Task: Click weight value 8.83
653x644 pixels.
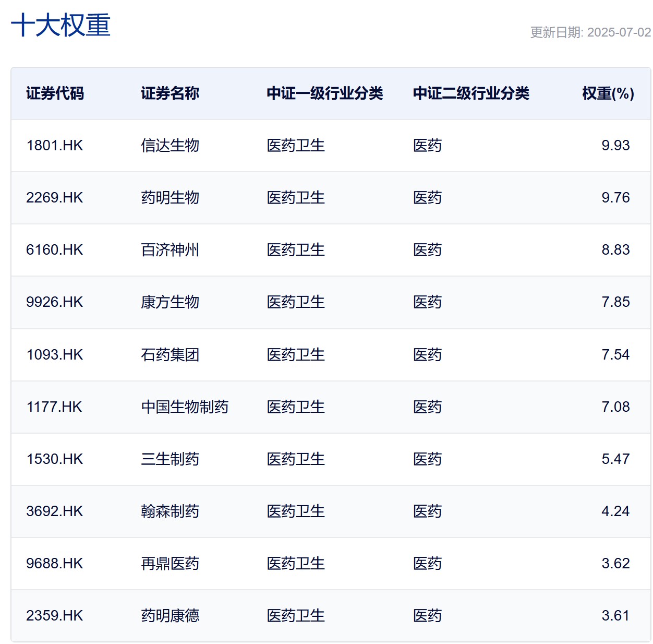Action: 615,249
